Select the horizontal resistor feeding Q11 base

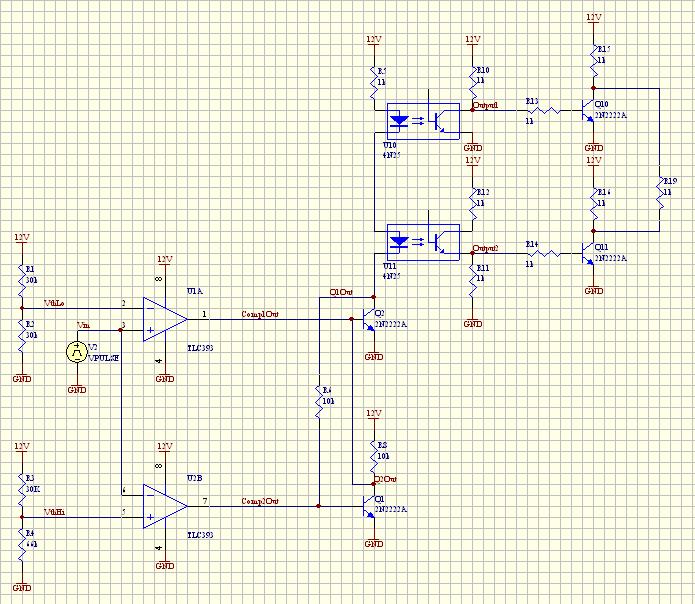544,253
